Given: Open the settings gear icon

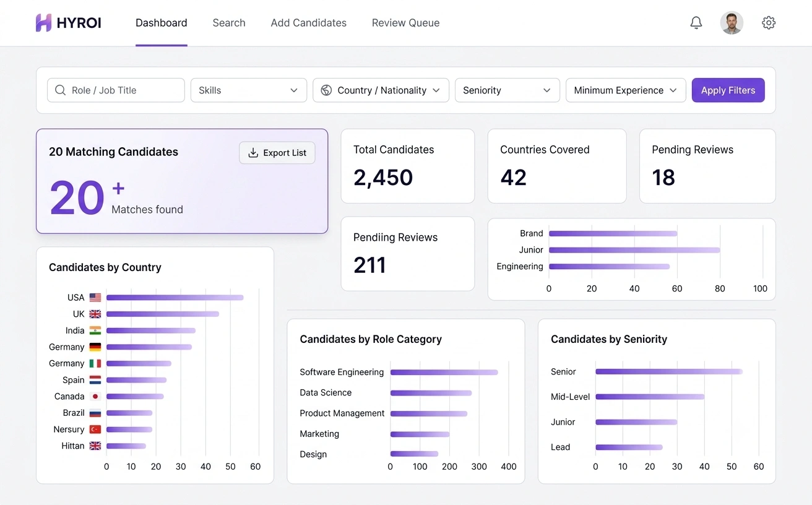Looking at the screenshot, I should click(769, 23).
